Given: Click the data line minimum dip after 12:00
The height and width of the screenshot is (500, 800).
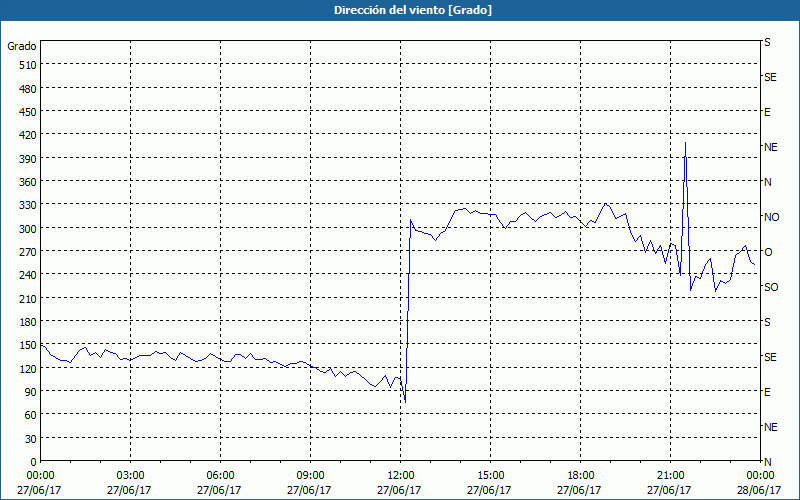Looking at the screenshot, I should [x=405, y=402].
